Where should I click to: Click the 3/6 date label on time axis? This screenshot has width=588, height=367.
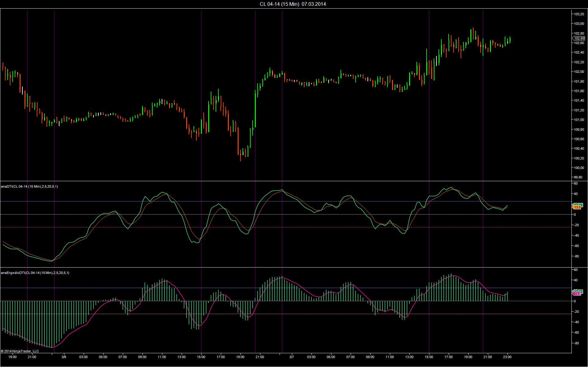[64, 357]
